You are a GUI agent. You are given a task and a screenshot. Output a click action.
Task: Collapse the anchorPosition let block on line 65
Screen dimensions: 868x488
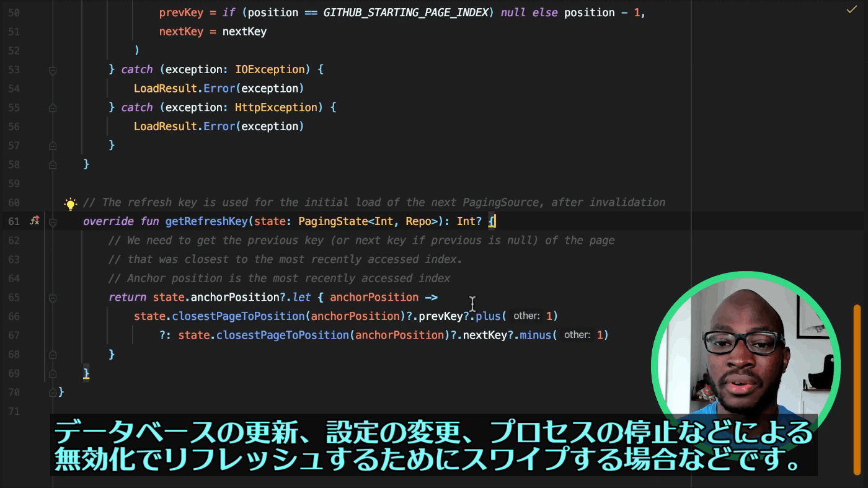tap(53, 298)
